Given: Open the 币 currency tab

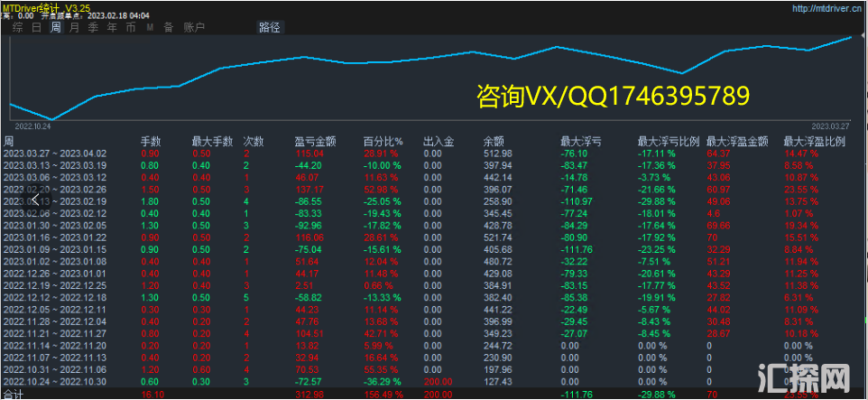Looking at the screenshot, I should point(130,27).
